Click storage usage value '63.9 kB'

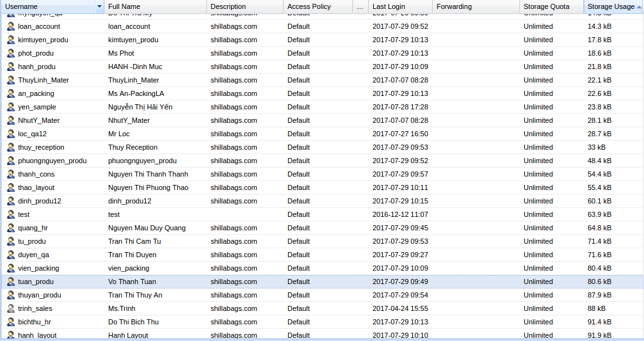(599, 214)
